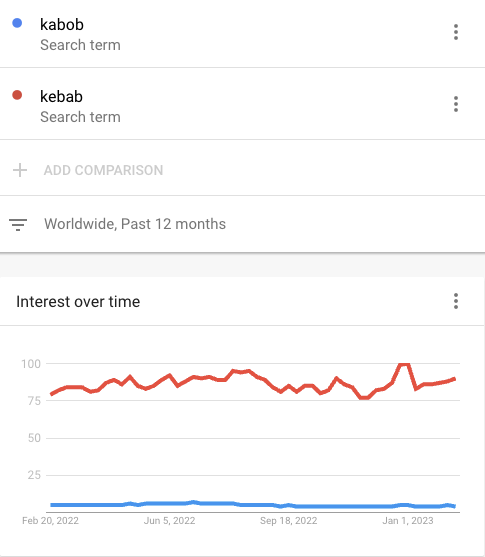Open the filter icon for Worldwide settings
Viewport: 485px width, 557px height.
click(x=18, y=225)
